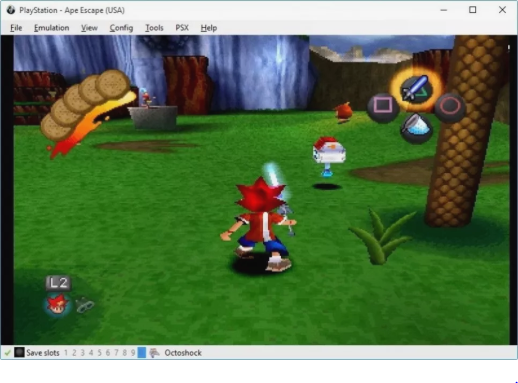The height and width of the screenshot is (383, 518).
Task: Click the square button gadget slot
Action: coord(383,107)
